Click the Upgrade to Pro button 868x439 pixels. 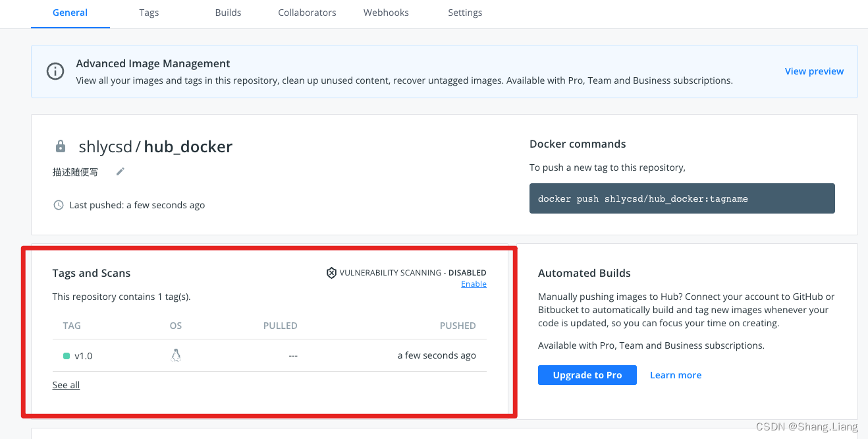click(x=587, y=375)
